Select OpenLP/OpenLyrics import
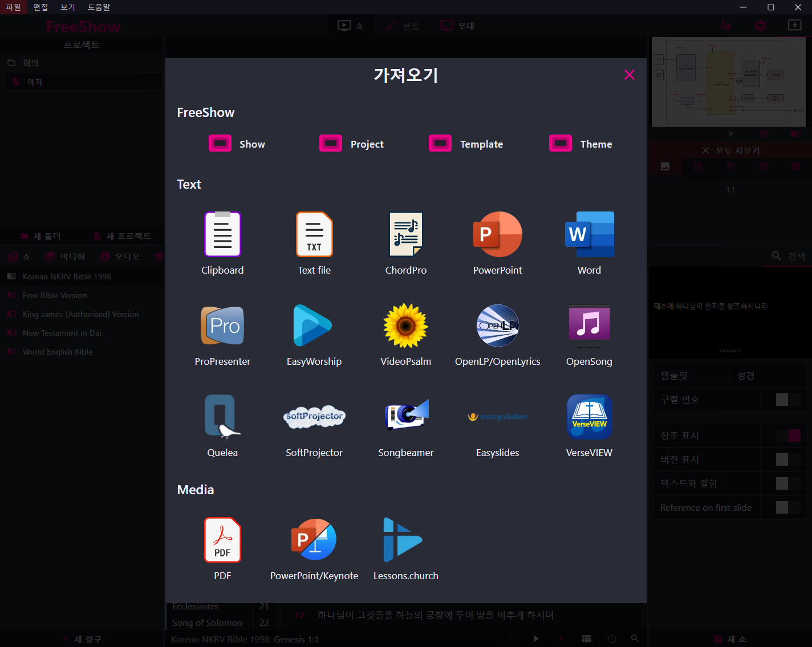The image size is (812, 647). point(497,335)
